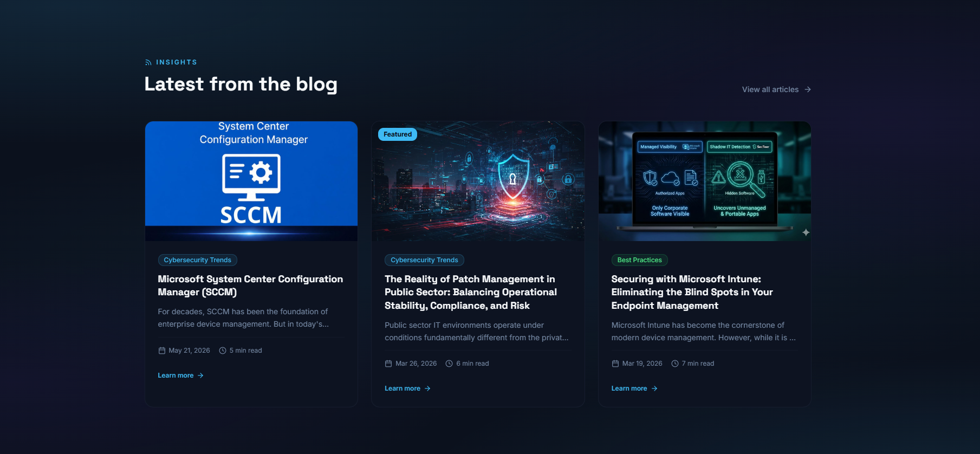Open the Microsoft Intune article thumbnail image
Viewport: 980px width, 454px height.
pyautogui.click(x=705, y=181)
